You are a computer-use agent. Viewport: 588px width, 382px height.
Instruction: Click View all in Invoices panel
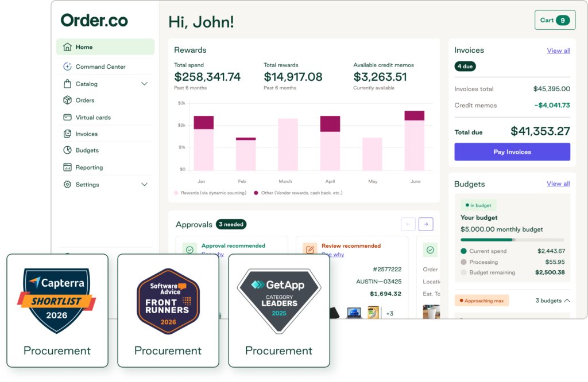558,50
